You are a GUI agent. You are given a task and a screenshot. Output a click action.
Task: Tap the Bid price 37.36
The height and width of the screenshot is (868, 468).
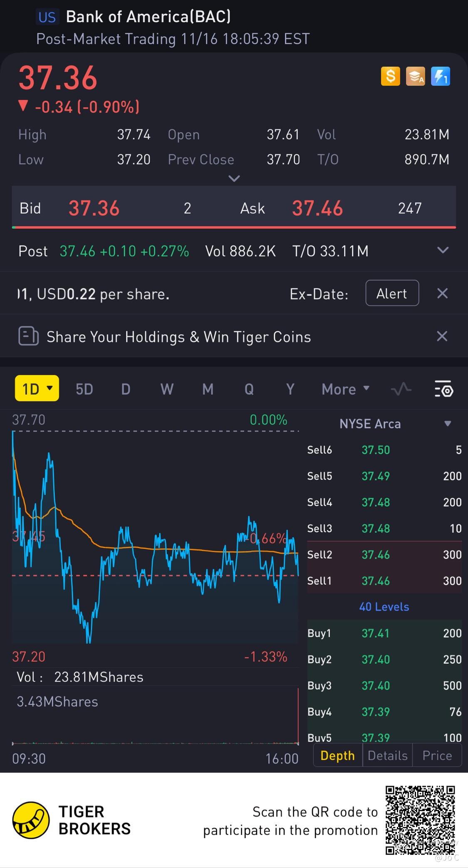[94, 208]
